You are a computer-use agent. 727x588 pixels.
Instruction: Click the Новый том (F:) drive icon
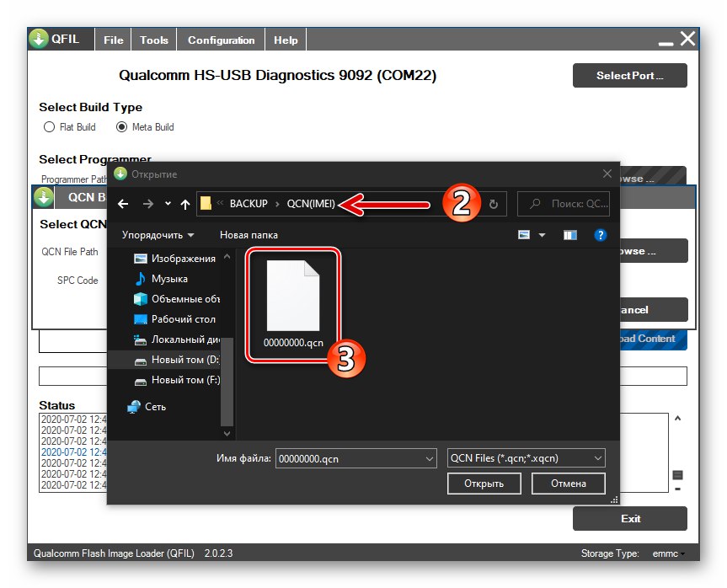[x=140, y=382]
